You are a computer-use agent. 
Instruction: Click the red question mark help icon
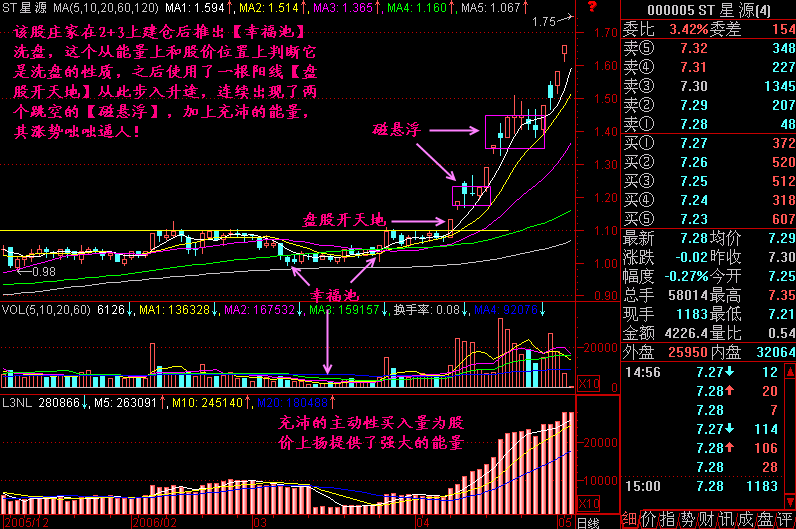pos(592,8)
